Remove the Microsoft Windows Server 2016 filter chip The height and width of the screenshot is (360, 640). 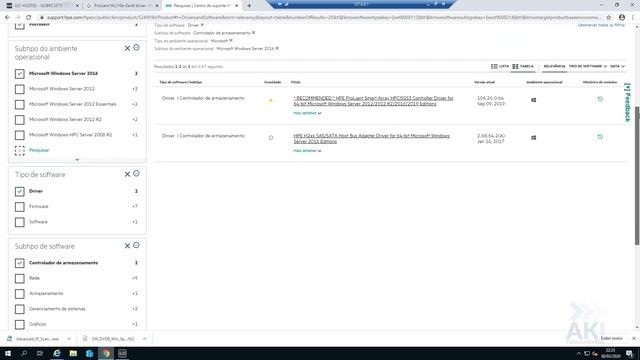click(277, 48)
